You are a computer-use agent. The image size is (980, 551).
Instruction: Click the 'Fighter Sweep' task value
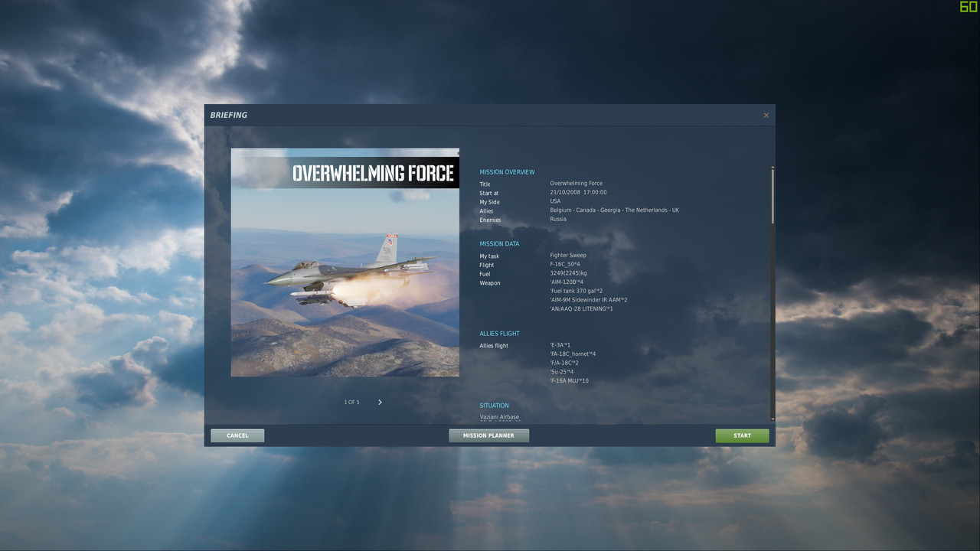coord(568,256)
